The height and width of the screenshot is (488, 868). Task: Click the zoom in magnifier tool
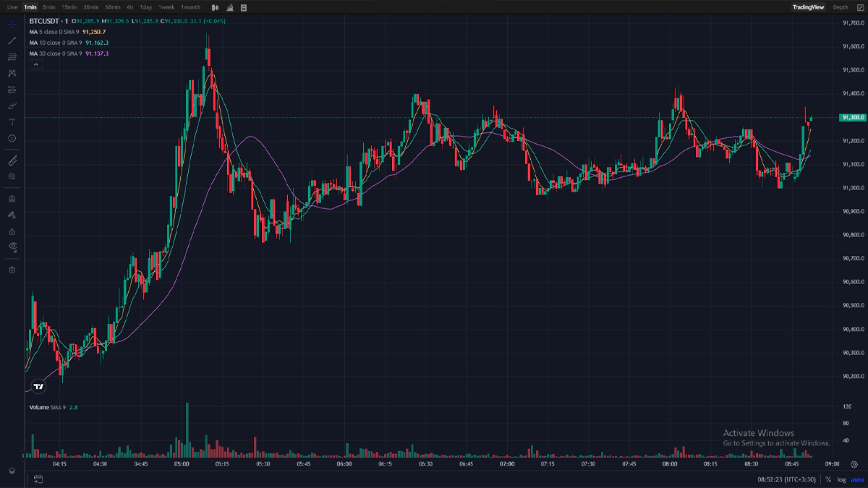(x=12, y=176)
